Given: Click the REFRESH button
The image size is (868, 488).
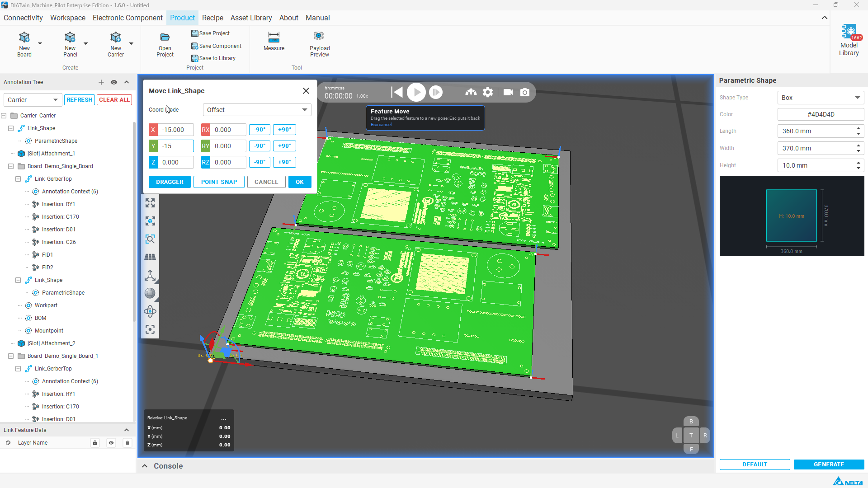Looking at the screenshot, I should click(80, 100).
